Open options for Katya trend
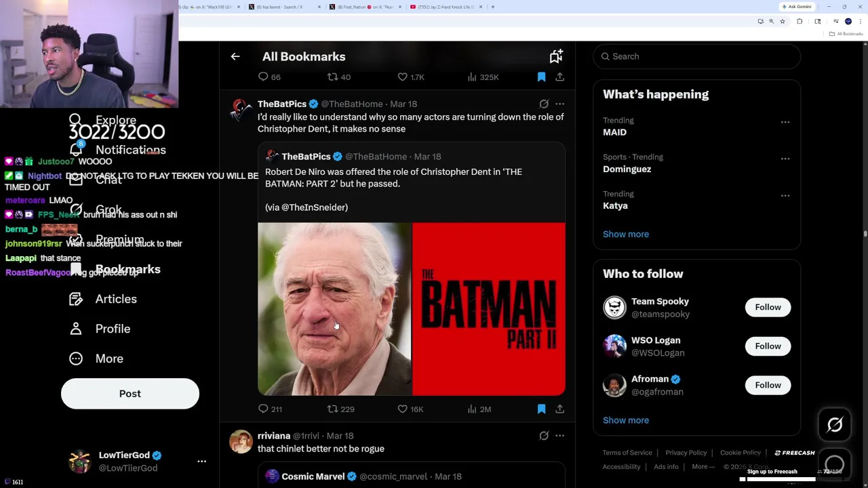This screenshot has height=488, width=868. pyautogui.click(x=785, y=196)
